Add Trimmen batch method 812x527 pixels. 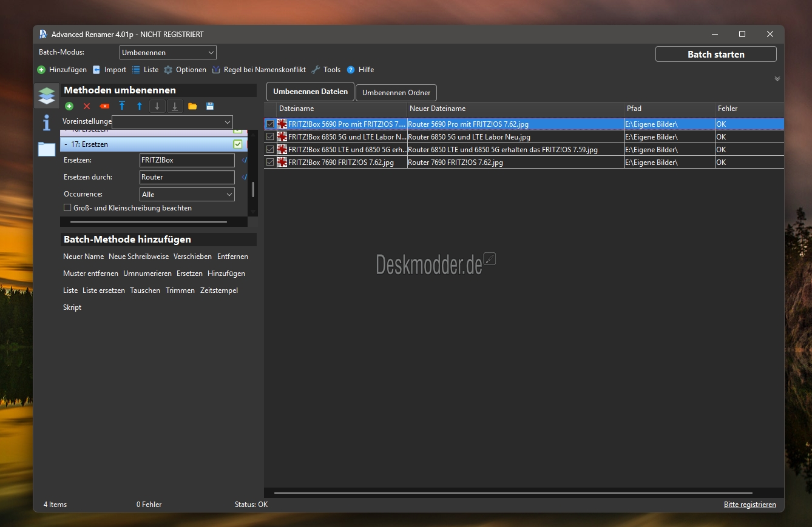180,290
